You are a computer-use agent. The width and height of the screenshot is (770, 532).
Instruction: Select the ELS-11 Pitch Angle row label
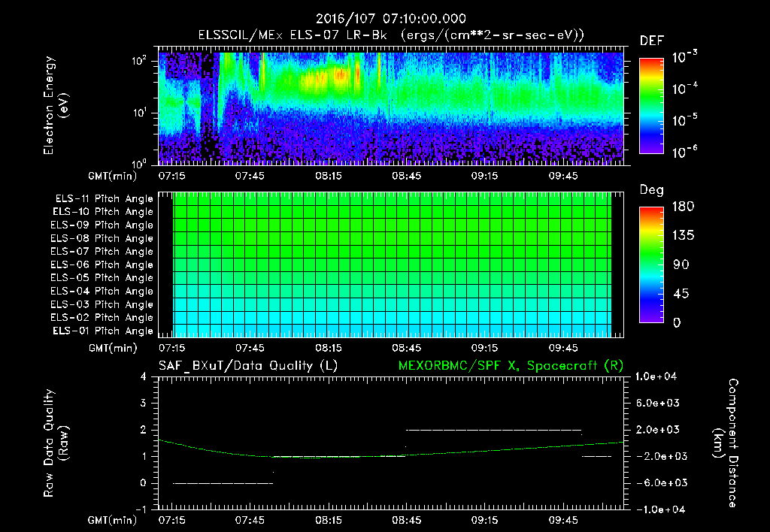pos(104,199)
